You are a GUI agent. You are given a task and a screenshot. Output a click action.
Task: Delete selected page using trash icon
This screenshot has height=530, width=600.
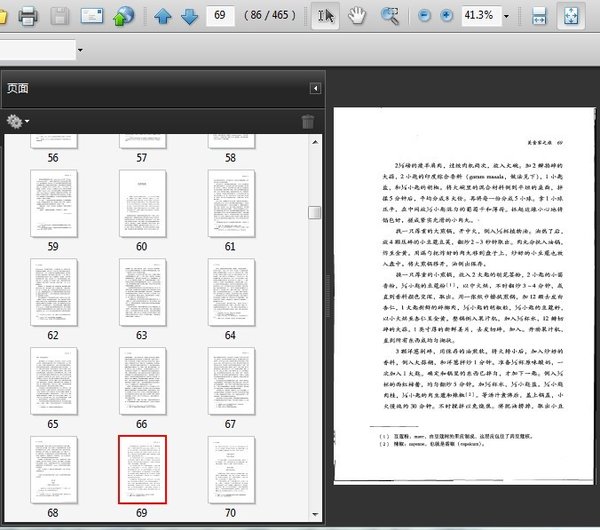(308, 122)
